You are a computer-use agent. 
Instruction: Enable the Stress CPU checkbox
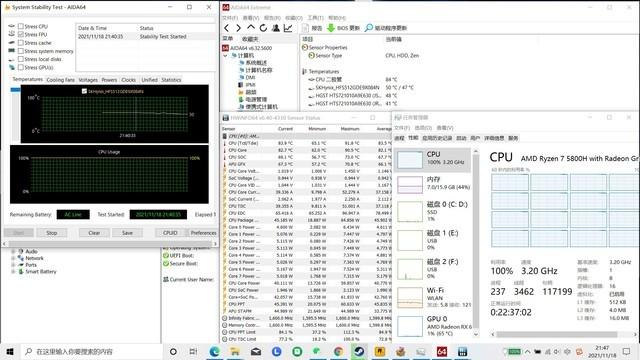pos(20,26)
